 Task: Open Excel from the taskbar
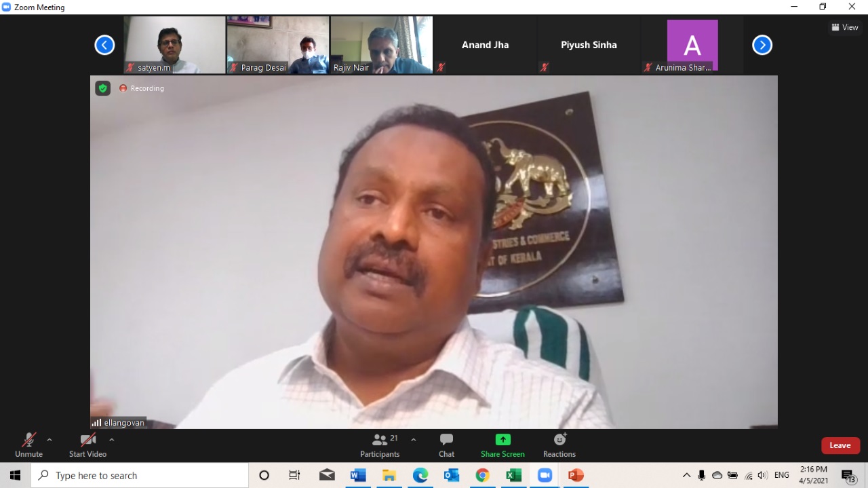point(513,475)
